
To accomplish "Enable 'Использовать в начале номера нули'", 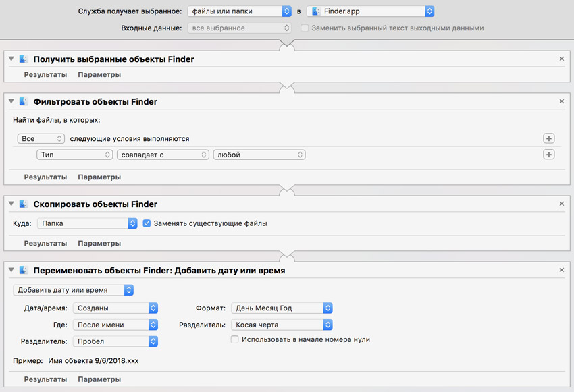I will click(235, 340).
